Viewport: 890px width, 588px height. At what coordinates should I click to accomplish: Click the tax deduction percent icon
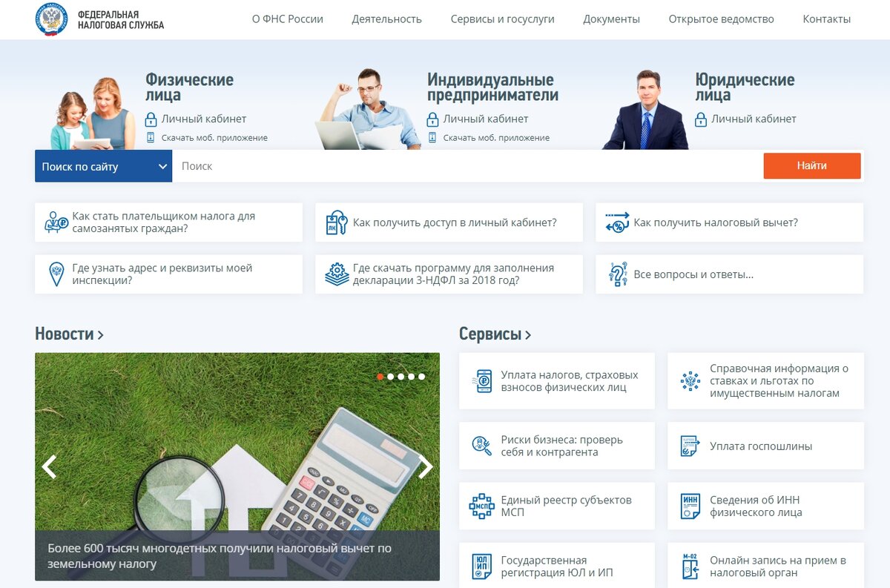click(617, 222)
